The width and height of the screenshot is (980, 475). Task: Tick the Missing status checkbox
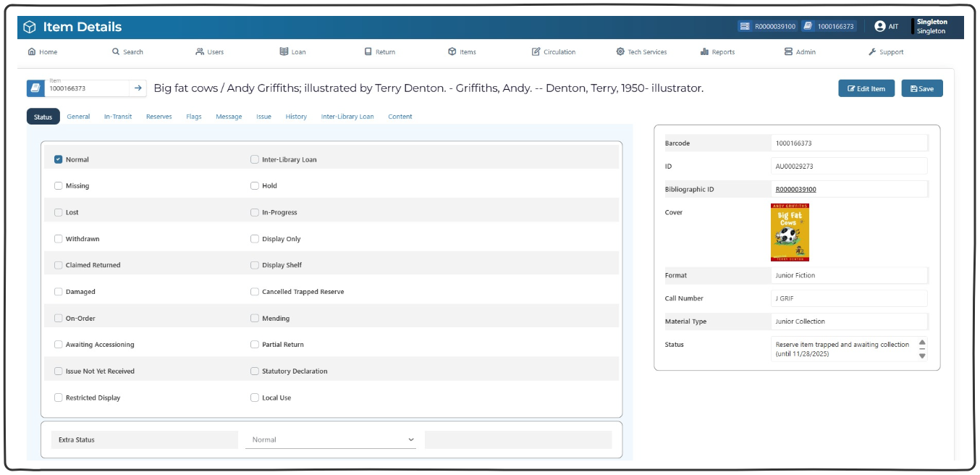[x=59, y=186]
